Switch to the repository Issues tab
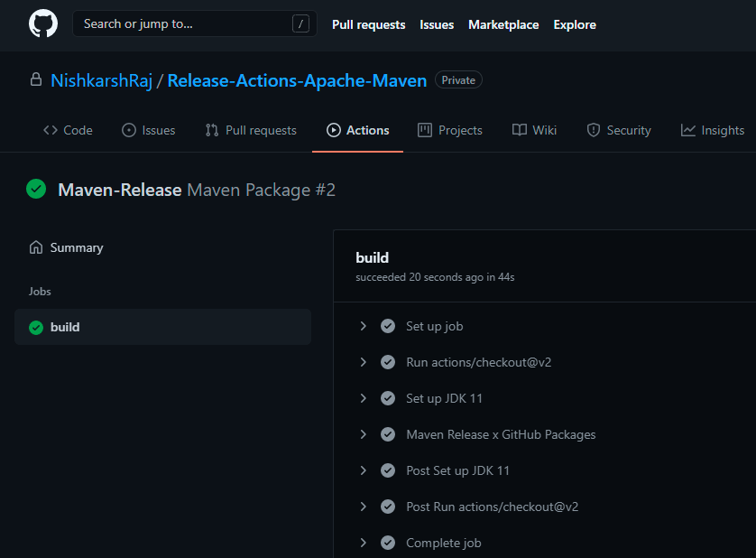The height and width of the screenshot is (558, 756). [149, 130]
